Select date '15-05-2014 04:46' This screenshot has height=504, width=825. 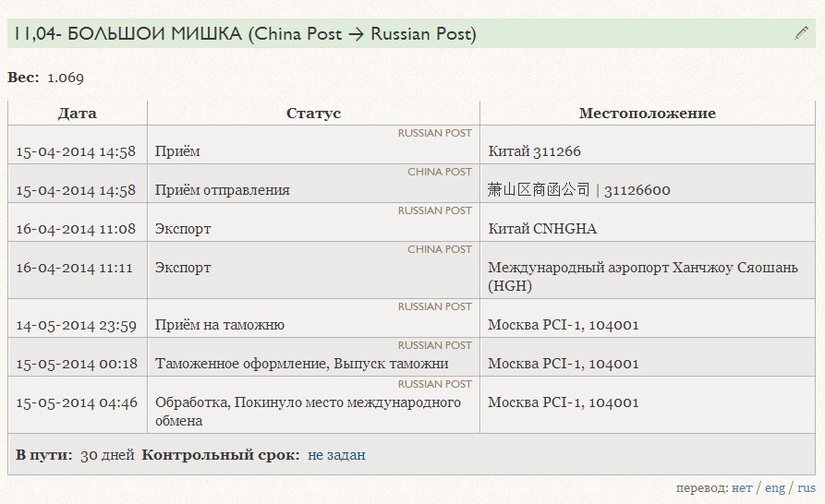77,402
